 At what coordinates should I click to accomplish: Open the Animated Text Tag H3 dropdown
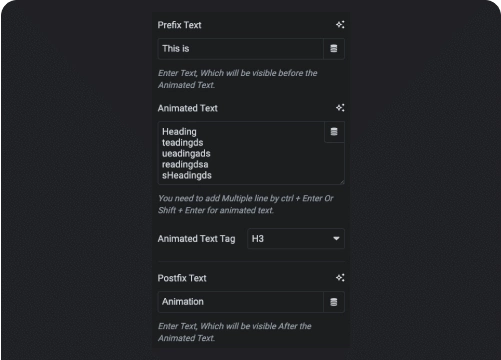(296, 239)
